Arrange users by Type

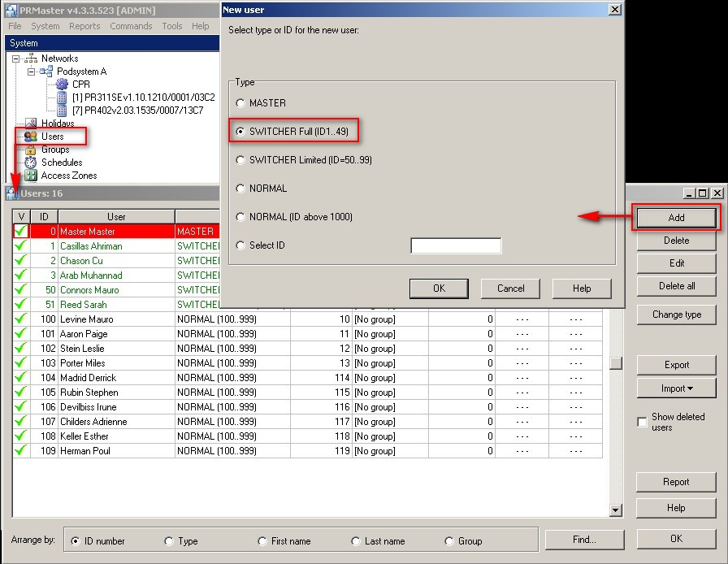(x=169, y=540)
